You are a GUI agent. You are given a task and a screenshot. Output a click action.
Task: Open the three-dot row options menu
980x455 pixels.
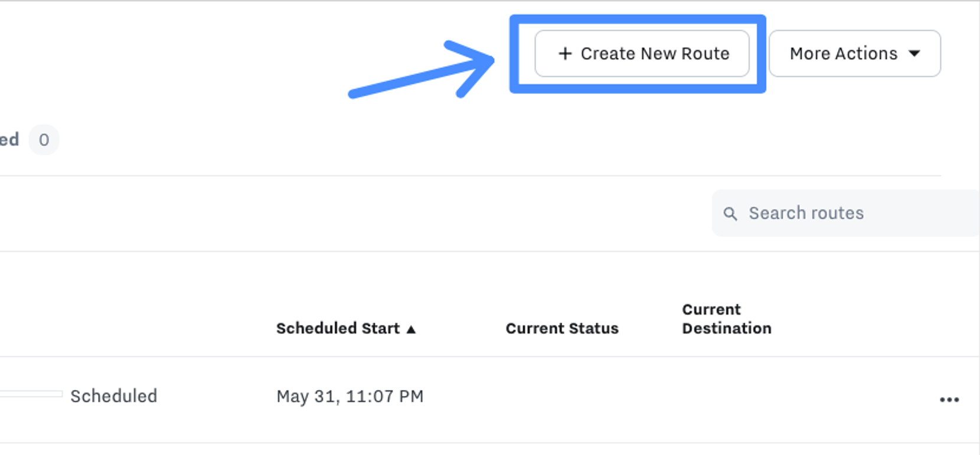(x=949, y=400)
